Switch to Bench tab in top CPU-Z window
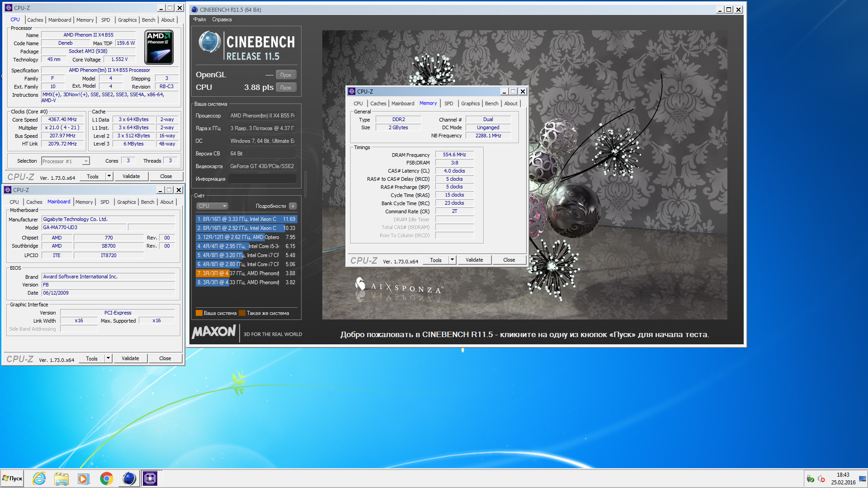The height and width of the screenshot is (488, 868). (x=148, y=20)
